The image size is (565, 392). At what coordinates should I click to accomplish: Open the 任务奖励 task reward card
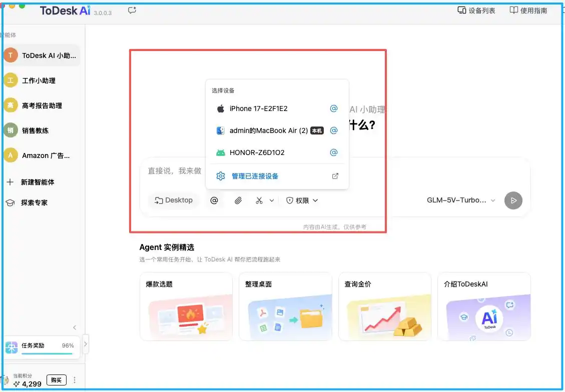click(x=42, y=347)
